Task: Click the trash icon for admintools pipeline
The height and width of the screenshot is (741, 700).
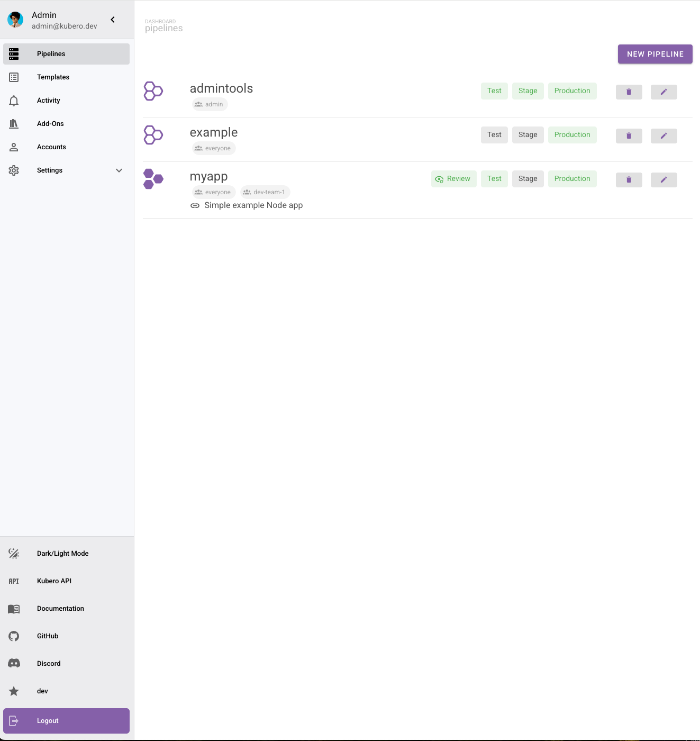Action: 629,92
